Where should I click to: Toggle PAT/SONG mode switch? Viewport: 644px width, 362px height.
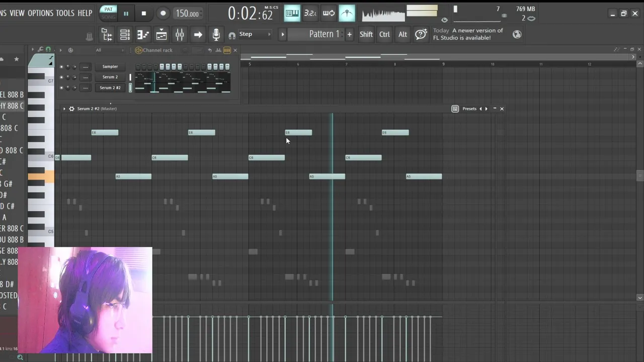tap(108, 13)
